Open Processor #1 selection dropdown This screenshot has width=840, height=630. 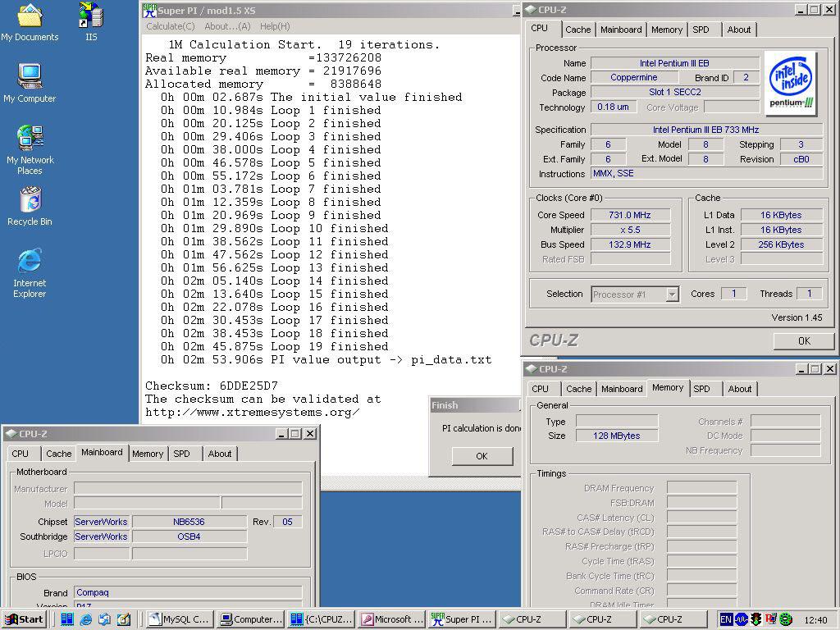tap(636, 294)
